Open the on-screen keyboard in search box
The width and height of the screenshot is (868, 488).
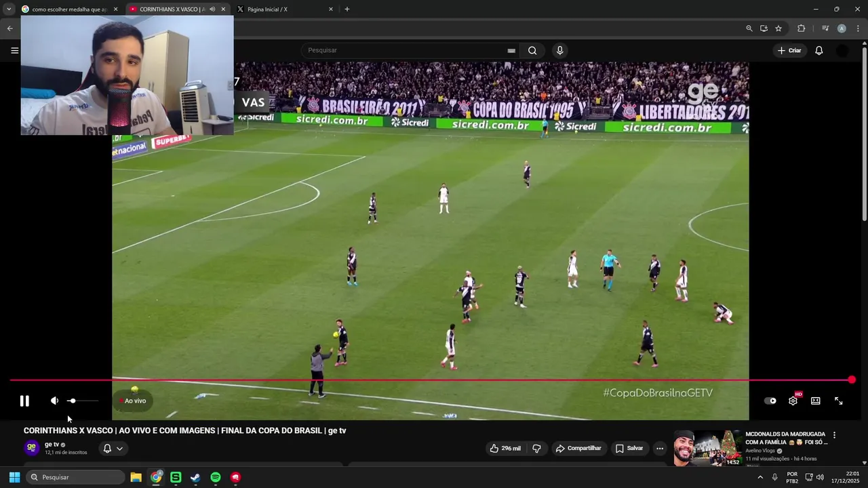[x=511, y=50]
